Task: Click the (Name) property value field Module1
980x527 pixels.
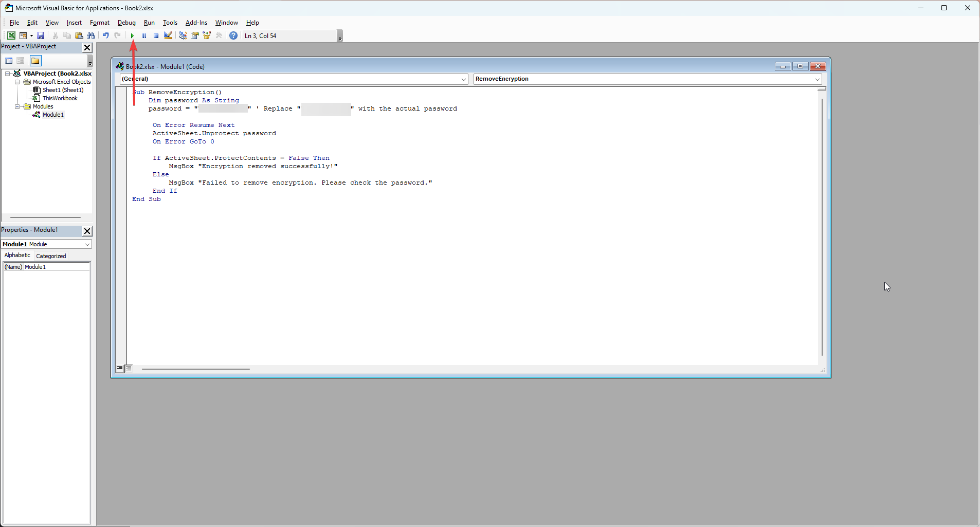Action: (x=57, y=267)
